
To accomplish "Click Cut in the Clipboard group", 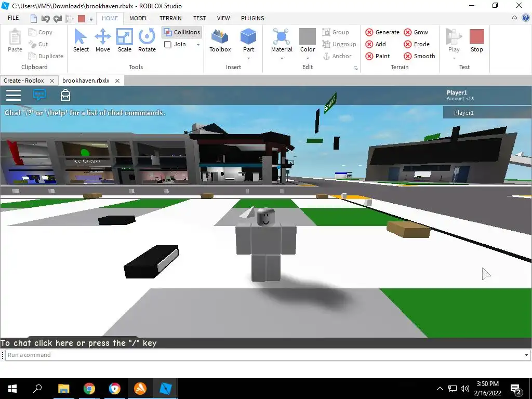I will pos(38,44).
